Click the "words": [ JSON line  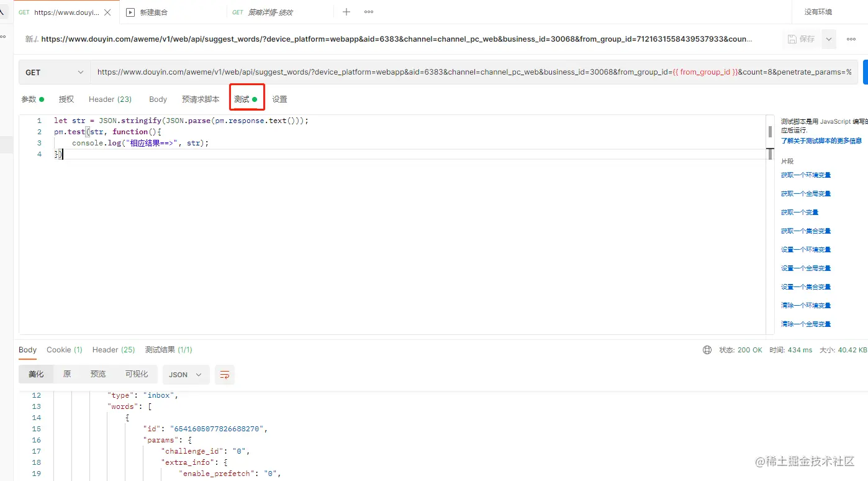(130, 406)
